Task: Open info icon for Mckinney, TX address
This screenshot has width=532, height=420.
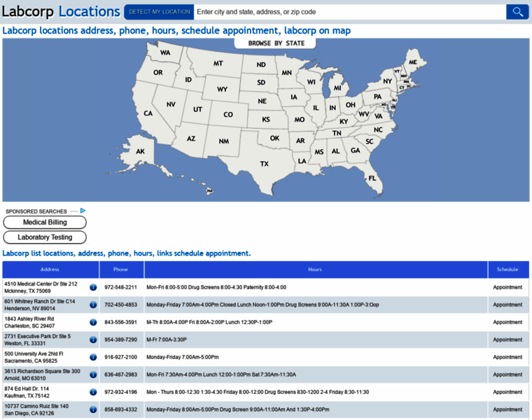Action: click(x=93, y=288)
